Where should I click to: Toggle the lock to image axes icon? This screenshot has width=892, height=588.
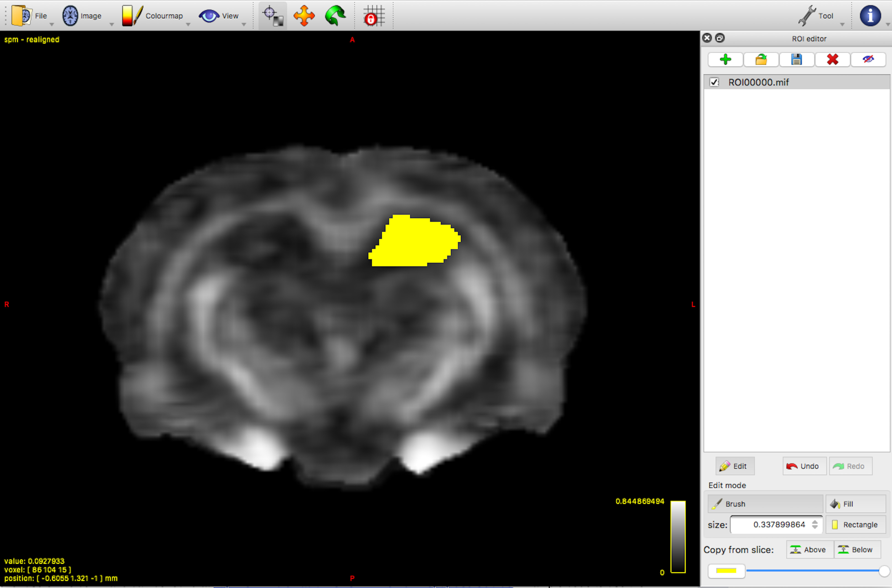374,16
